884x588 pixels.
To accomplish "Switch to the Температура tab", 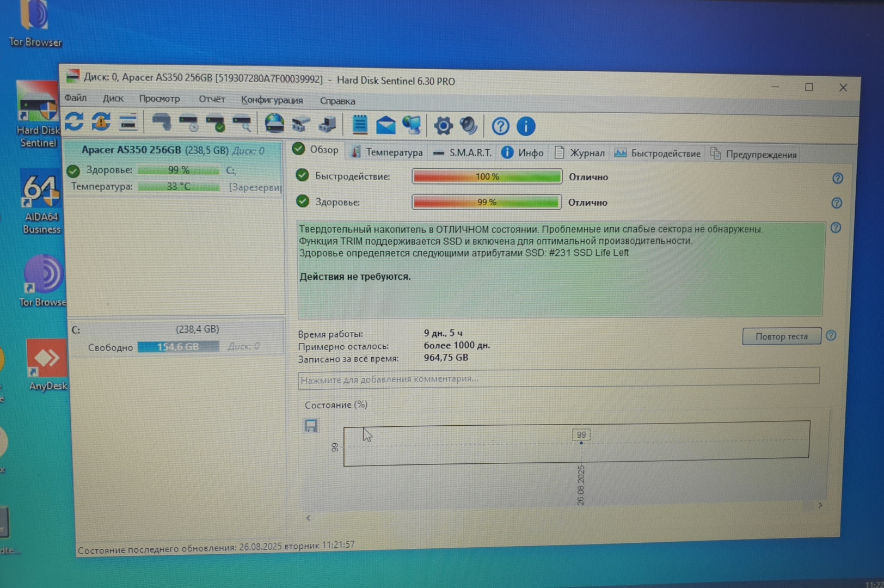I will 386,152.
